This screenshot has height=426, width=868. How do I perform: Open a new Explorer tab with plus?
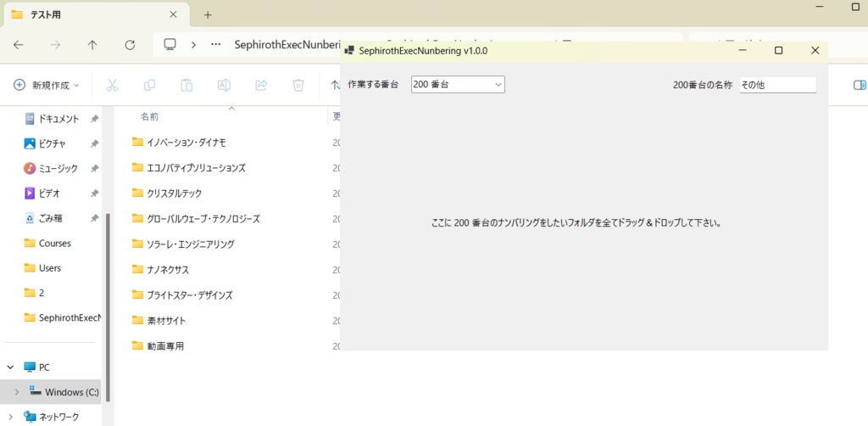[x=208, y=15]
